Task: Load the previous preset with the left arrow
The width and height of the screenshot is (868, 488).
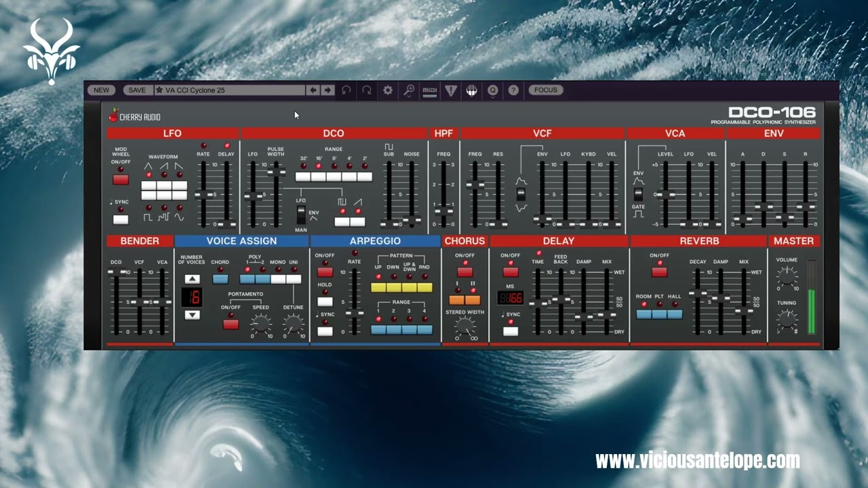Action: click(313, 90)
